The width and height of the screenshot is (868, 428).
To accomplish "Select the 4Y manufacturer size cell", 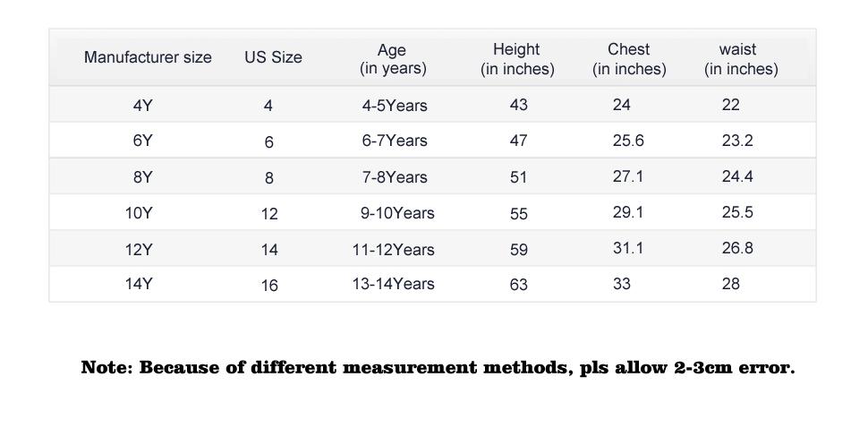I will click(142, 105).
